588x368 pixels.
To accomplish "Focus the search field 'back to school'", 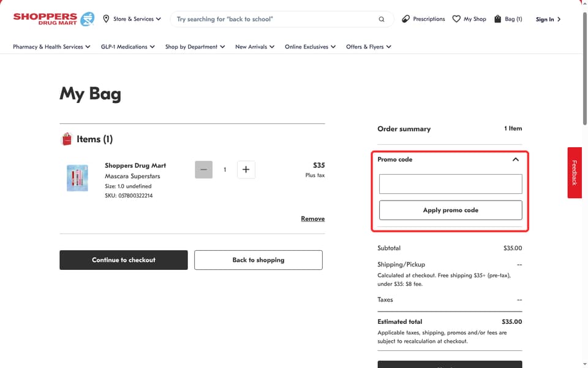I will coord(276,19).
